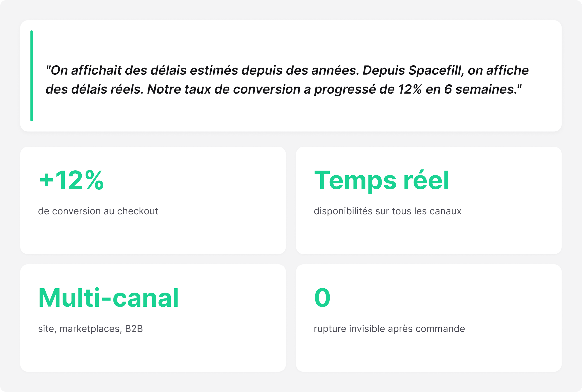Click "taux de conversion" in the quote
Viewport: 582px width, 392px height.
(x=242, y=90)
